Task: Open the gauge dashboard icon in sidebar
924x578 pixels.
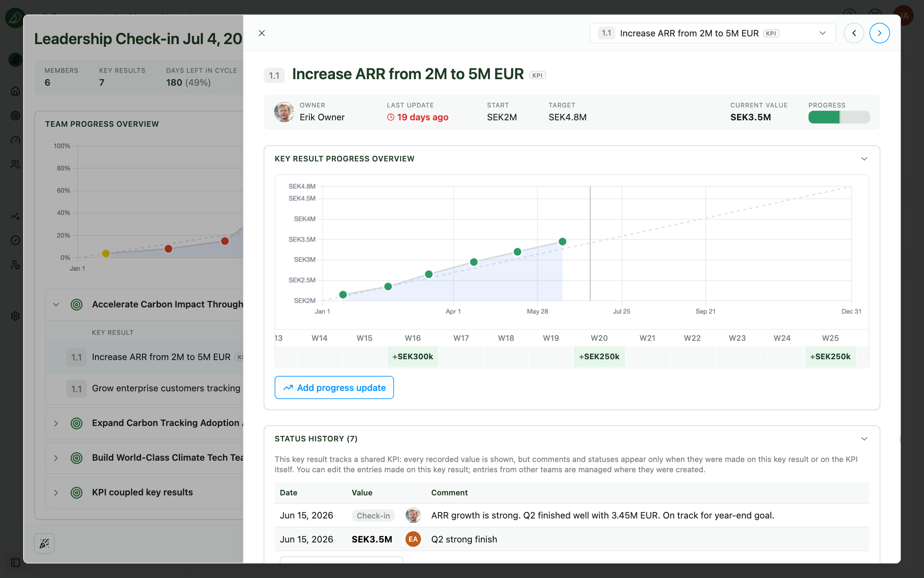Action: pos(15,140)
